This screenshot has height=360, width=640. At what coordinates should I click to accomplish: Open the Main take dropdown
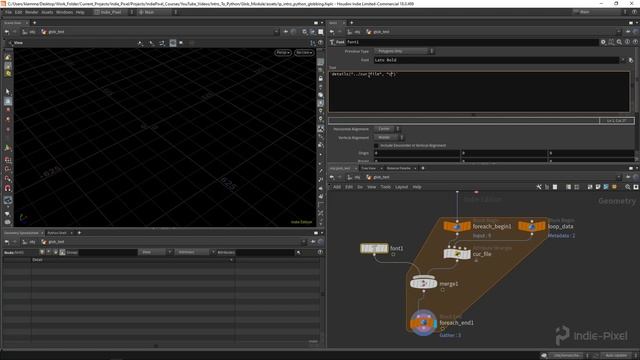coord(157,12)
